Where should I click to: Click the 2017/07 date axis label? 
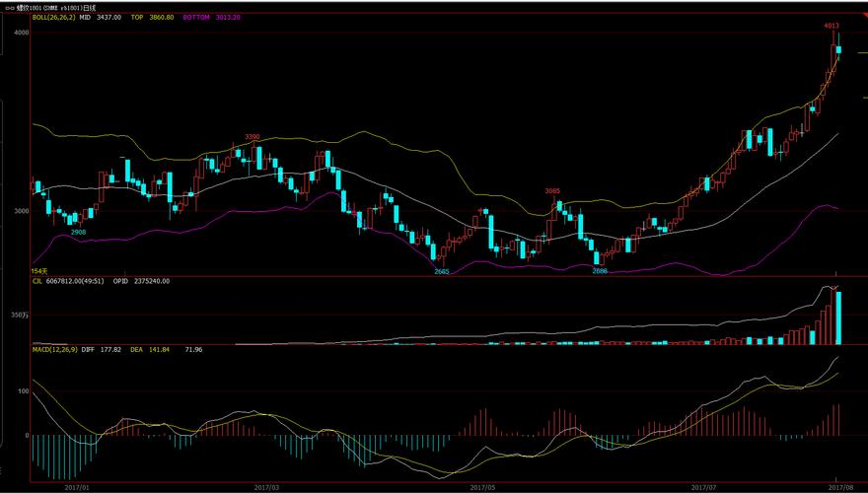pos(703,487)
